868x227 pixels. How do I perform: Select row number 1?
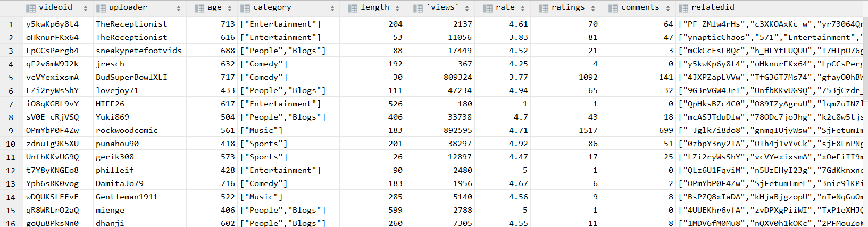tap(11, 24)
